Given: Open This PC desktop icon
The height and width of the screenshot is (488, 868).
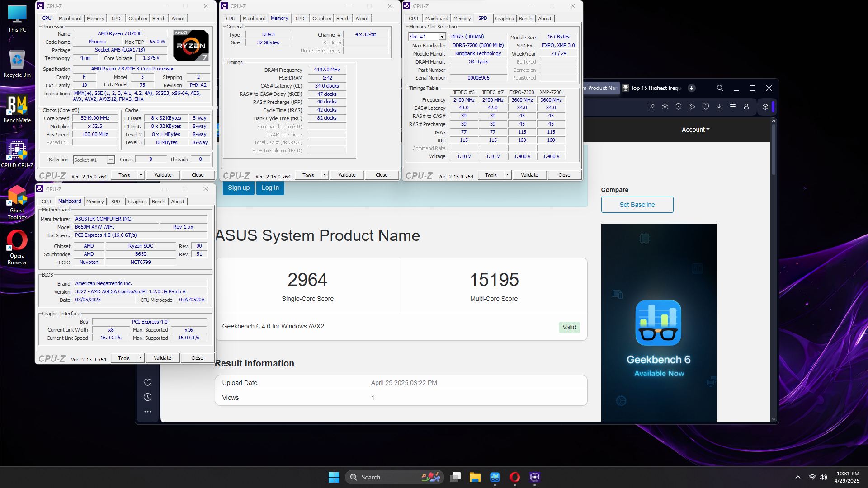Looking at the screenshot, I should [x=17, y=19].
